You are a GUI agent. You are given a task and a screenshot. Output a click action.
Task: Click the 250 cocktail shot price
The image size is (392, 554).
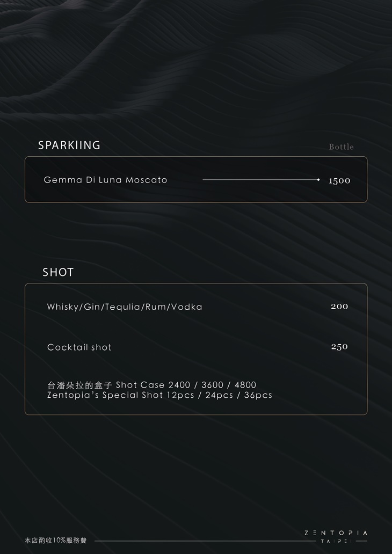tap(339, 347)
